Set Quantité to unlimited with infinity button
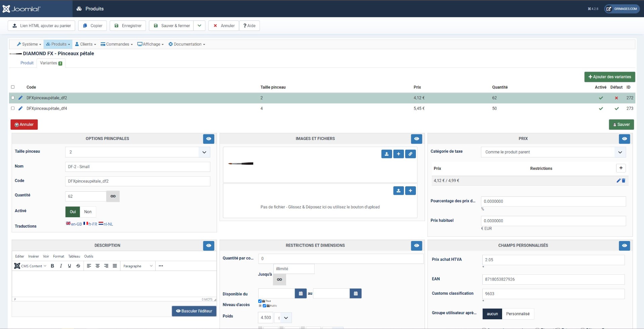644x329 pixels. [x=113, y=196]
